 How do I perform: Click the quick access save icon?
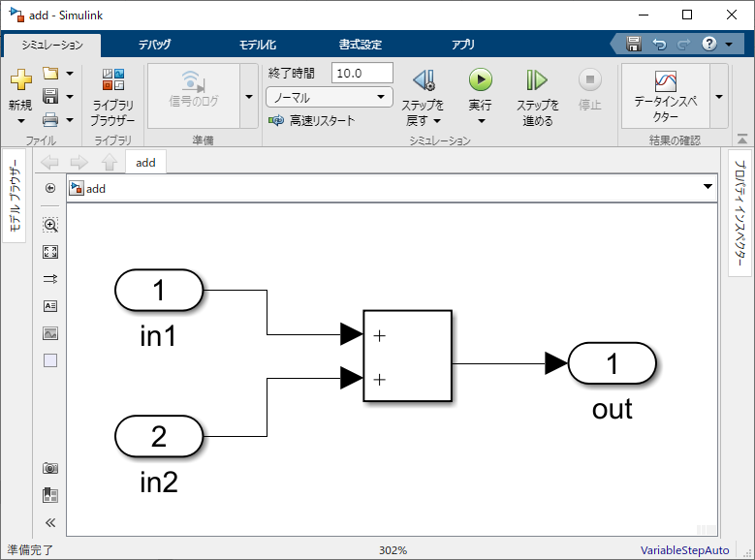coord(634,44)
